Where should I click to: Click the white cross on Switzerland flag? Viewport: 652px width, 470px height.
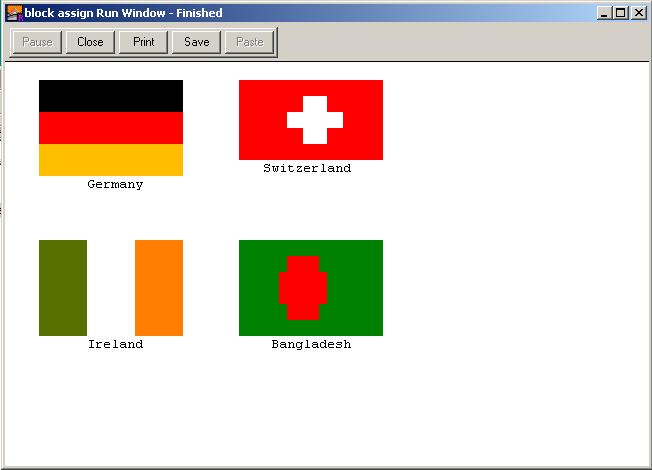tap(315, 120)
